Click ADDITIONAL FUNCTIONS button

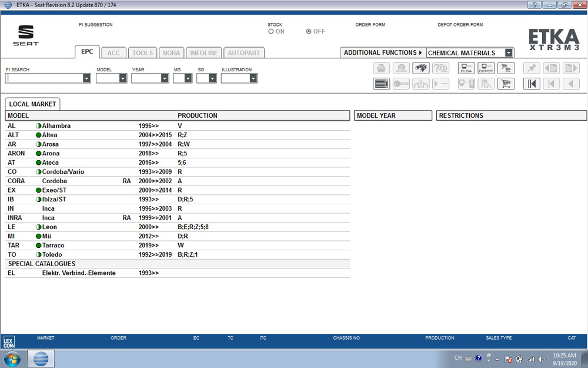pos(383,52)
